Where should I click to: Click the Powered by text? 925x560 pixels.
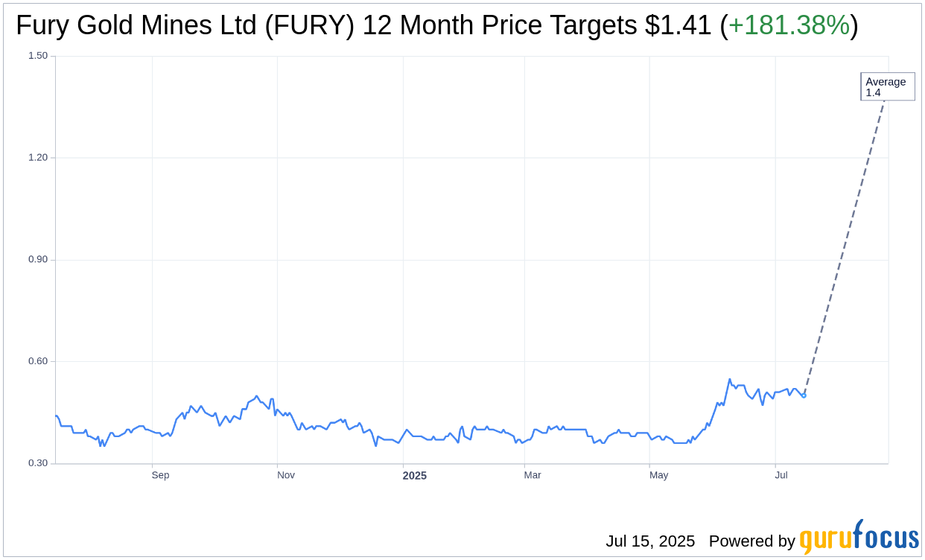(752, 541)
